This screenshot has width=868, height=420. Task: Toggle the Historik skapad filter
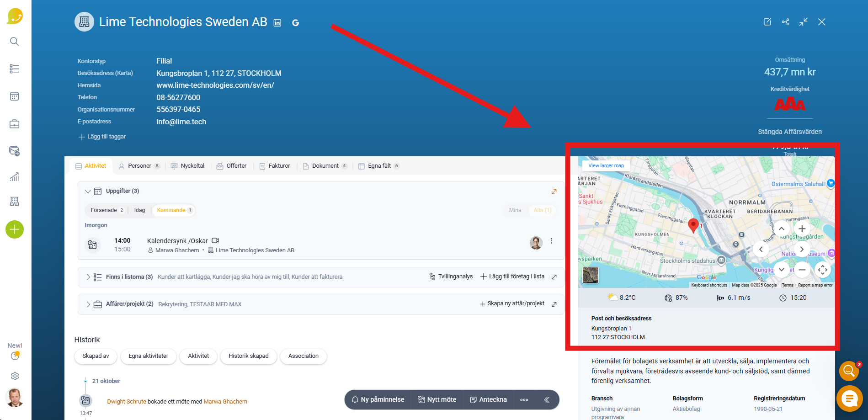(x=249, y=356)
